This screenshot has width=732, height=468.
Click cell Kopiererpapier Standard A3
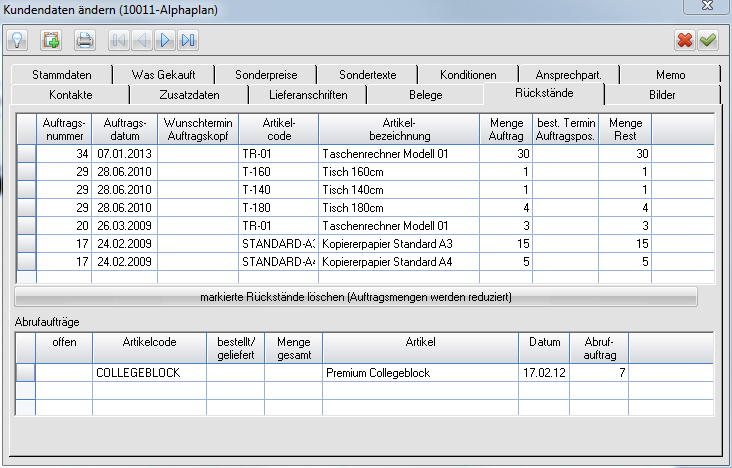pyautogui.click(x=399, y=243)
